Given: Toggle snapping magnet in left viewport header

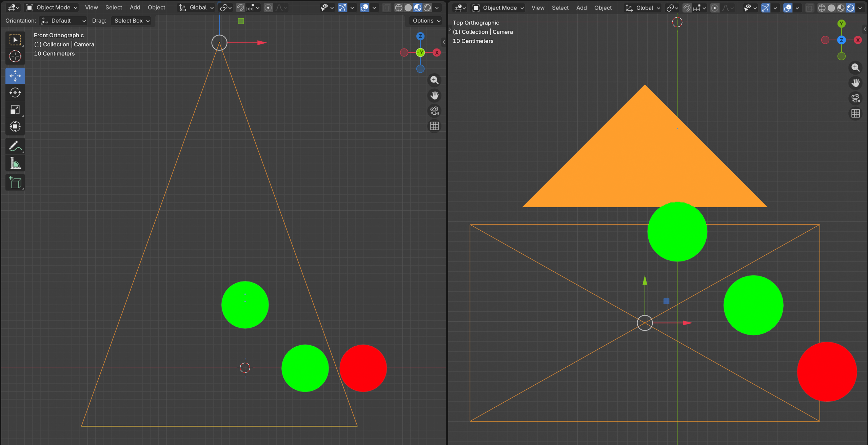Looking at the screenshot, I should [240, 7].
